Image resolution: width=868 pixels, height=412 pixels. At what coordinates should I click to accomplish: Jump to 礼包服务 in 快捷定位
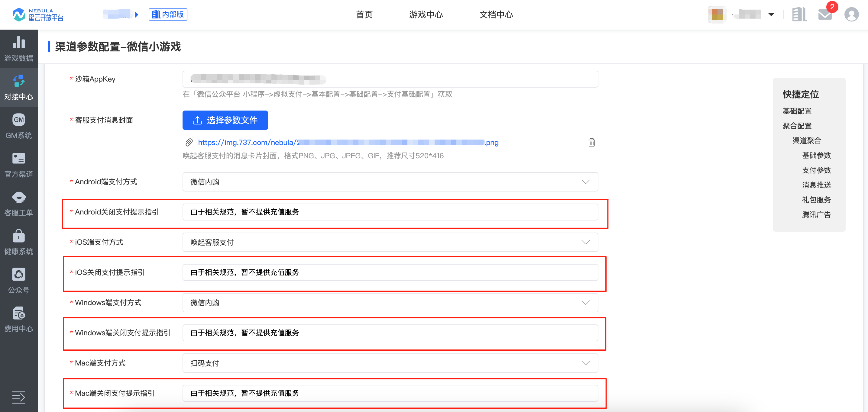tap(816, 200)
